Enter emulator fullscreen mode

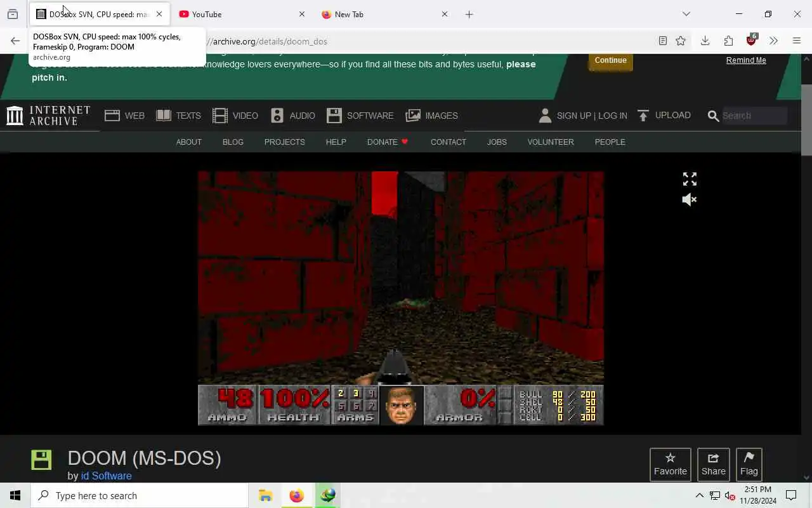click(690, 179)
